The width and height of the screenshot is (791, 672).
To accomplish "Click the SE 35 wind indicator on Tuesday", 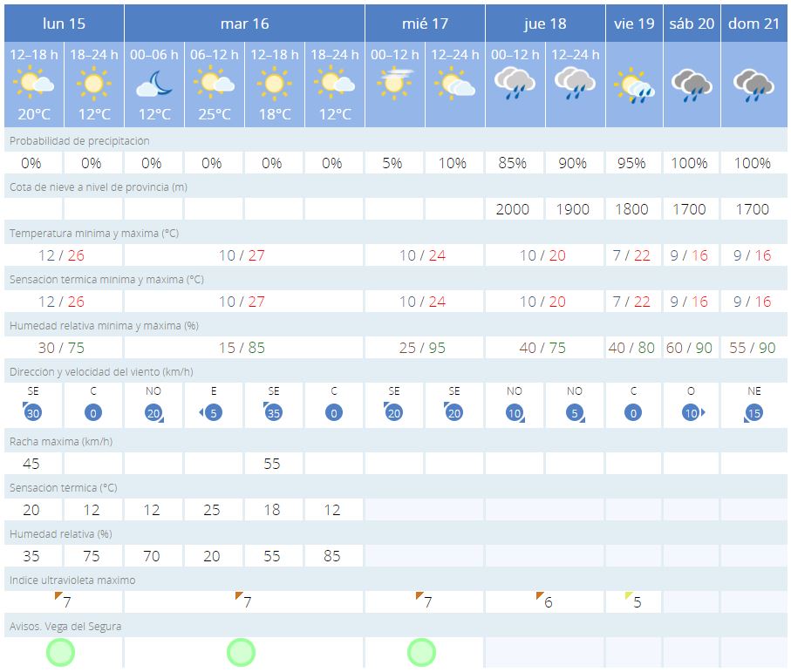I will [273, 406].
